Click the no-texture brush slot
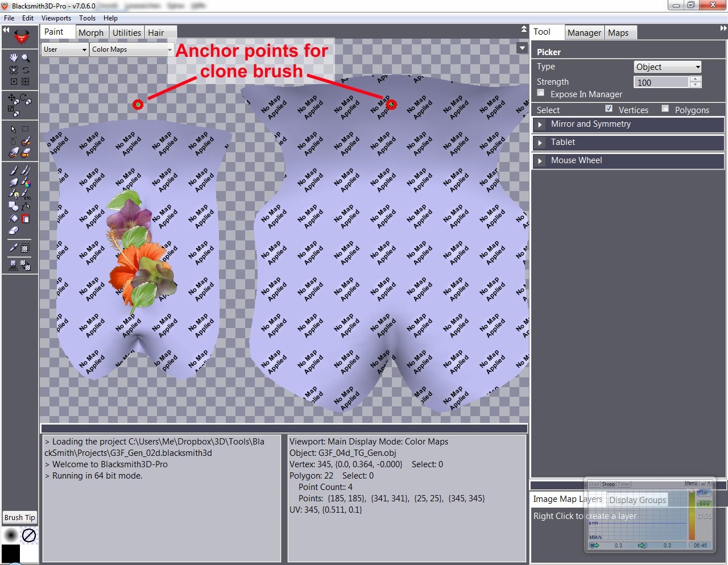This screenshot has width=728, height=565. coord(29,535)
